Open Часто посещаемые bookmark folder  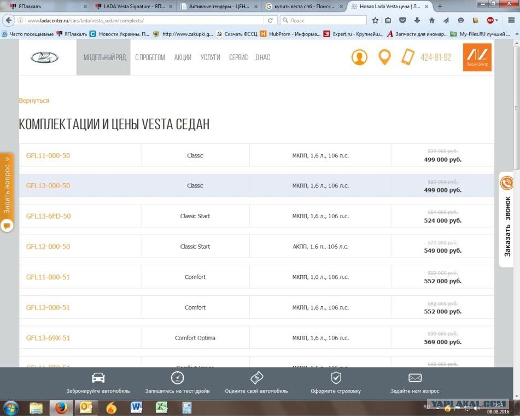[27, 34]
